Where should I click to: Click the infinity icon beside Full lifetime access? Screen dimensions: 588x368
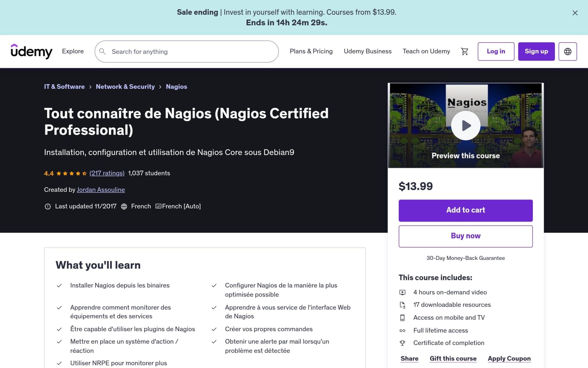pos(403,331)
